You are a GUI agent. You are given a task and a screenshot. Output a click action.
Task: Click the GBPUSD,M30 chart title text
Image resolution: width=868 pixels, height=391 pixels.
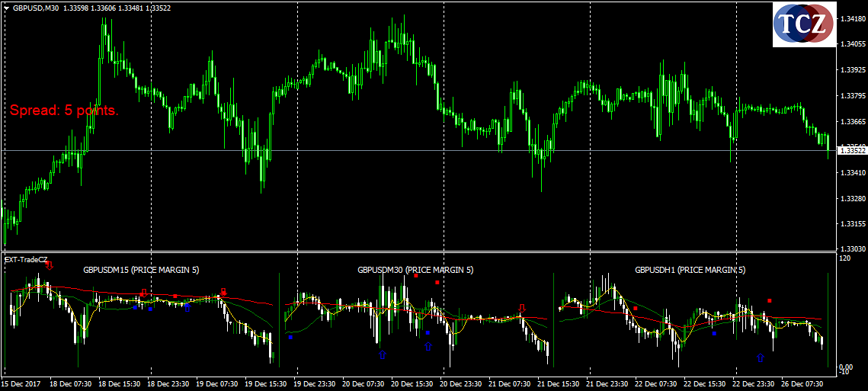[37, 7]
